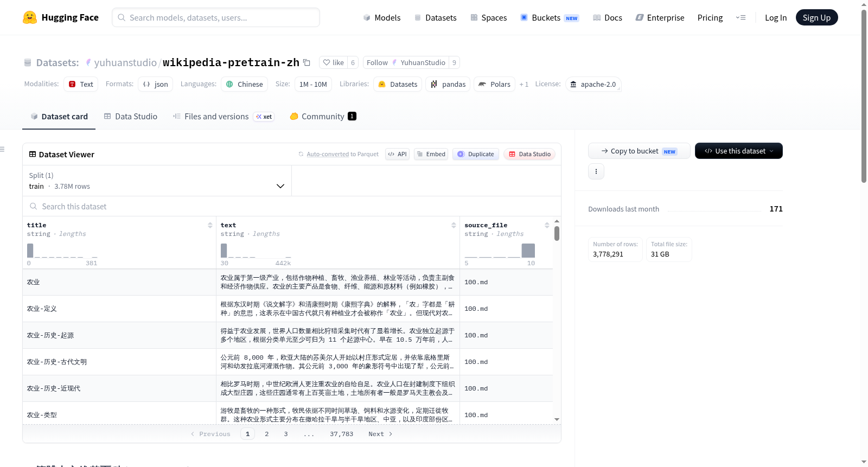Select the apache-2.0 license tag
Viewport: 868px width, 467px height.
tap(593, 84)
